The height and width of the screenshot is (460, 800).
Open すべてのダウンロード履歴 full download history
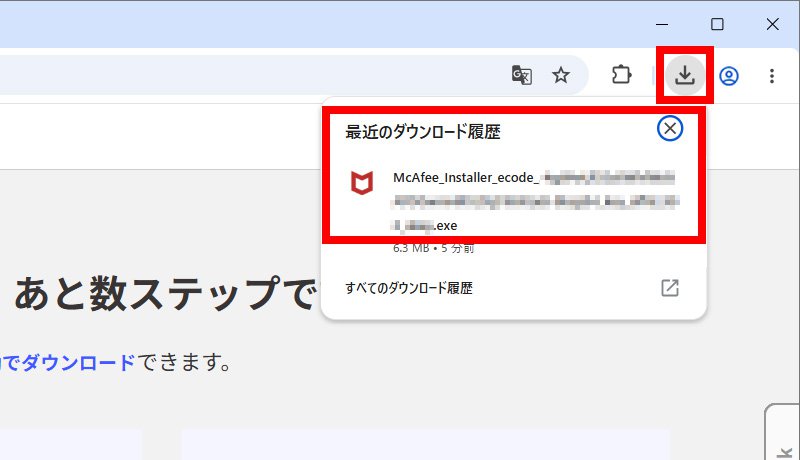[512, 288]
